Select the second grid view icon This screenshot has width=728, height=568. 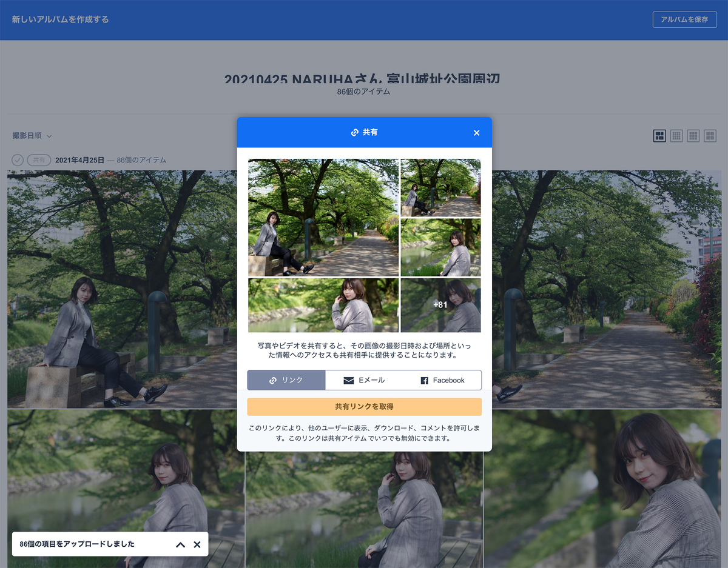coord(676,136)
